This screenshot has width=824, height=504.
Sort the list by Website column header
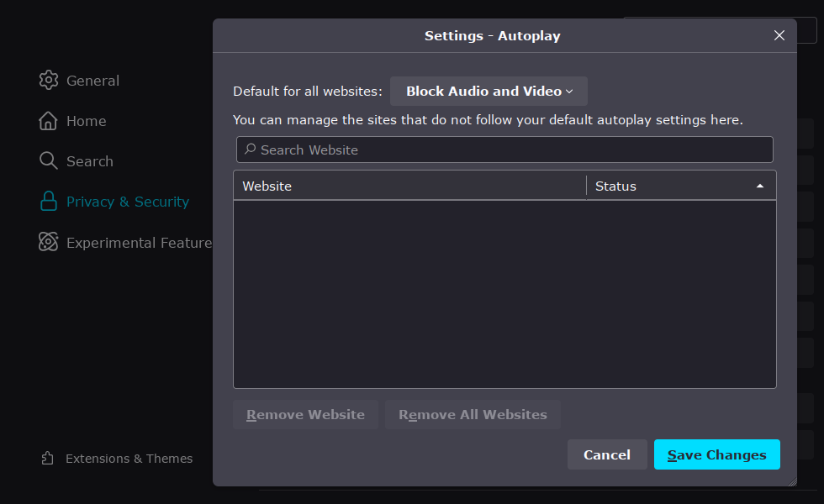click(x=267, y=186)
